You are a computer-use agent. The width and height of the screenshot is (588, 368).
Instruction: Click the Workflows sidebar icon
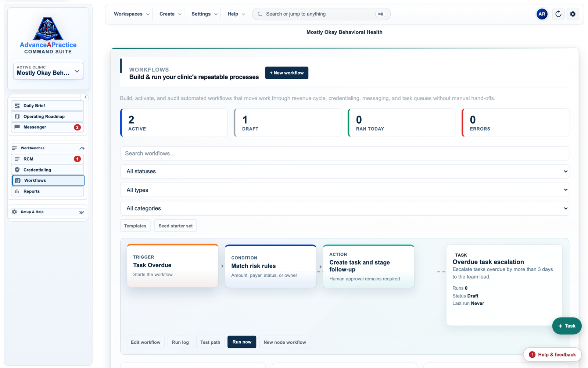click(18, 180)
